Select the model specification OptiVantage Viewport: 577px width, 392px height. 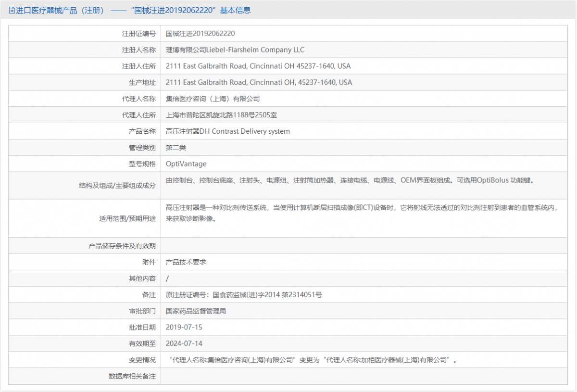[x=186, y=164]
